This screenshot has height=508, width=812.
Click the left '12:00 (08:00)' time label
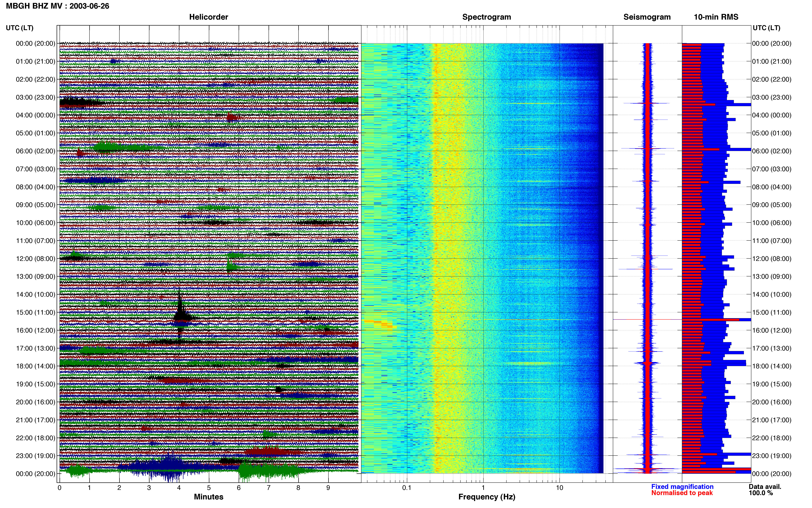click(x=35, y=259)
